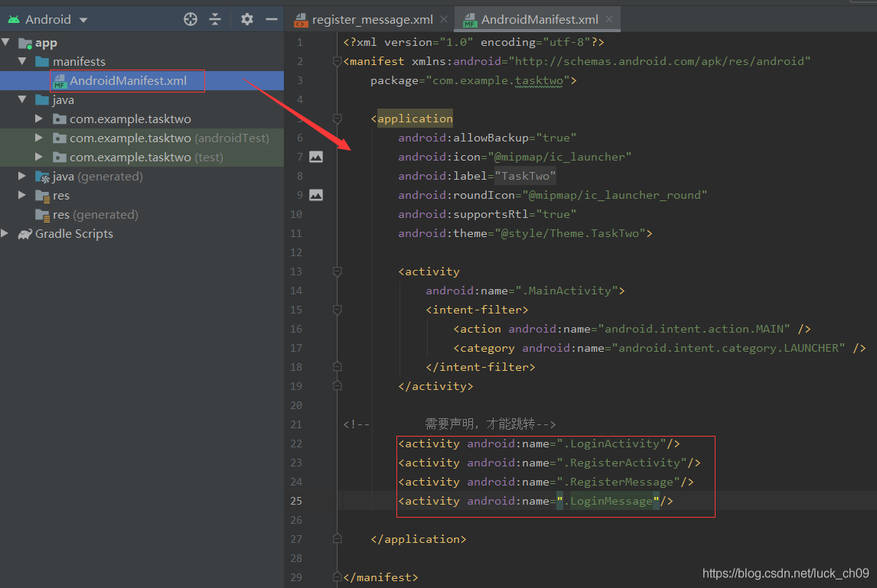Click the image gutter icon on line 7
This screenshot has height=588, width=877.
pyautogui.click(x=316, y=157)
